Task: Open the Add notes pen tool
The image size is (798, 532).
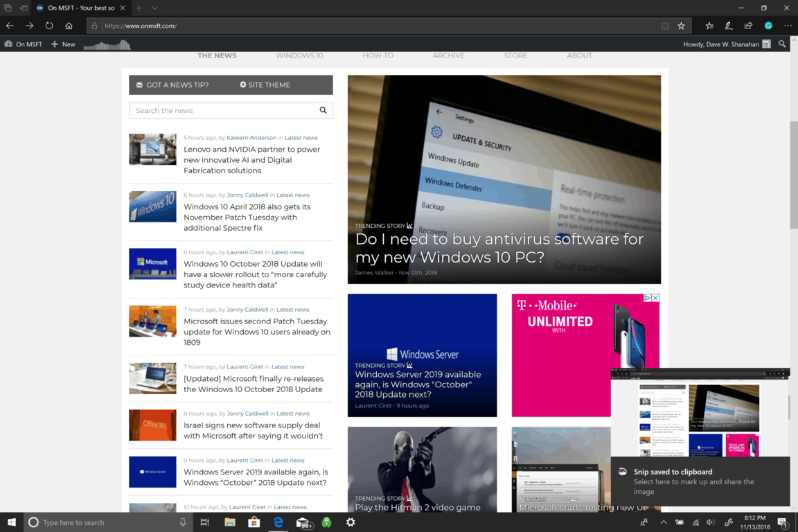Action: click(x=729, y=26)
